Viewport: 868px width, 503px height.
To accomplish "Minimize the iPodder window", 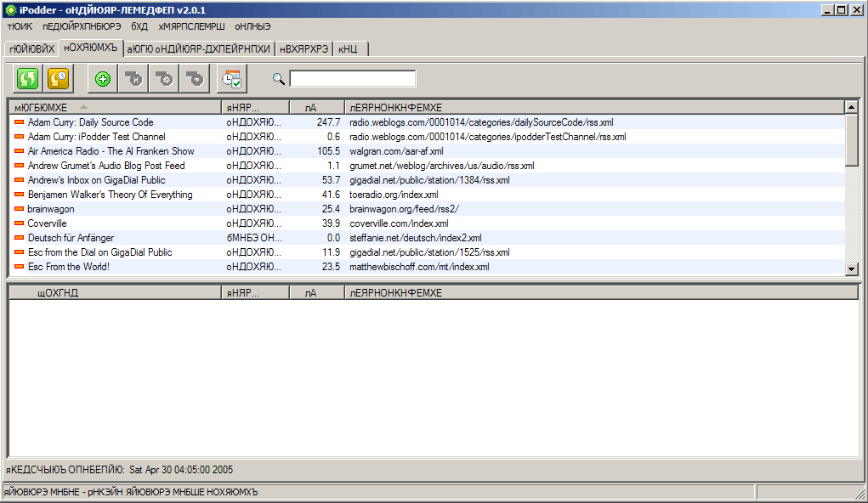I will tap(827, 10).
